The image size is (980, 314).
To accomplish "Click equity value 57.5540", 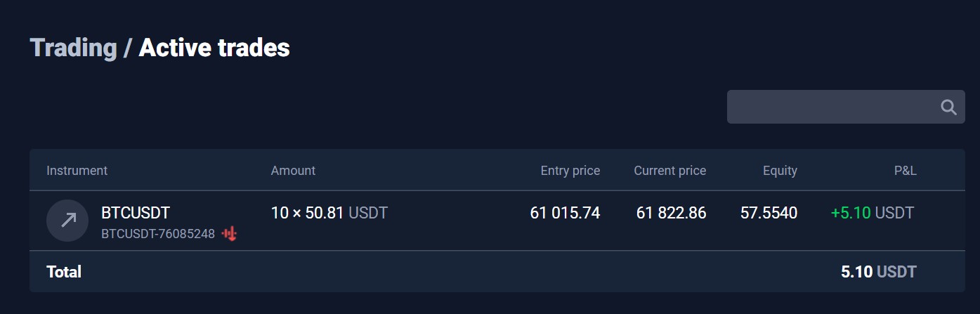I will tap(769, 213).
